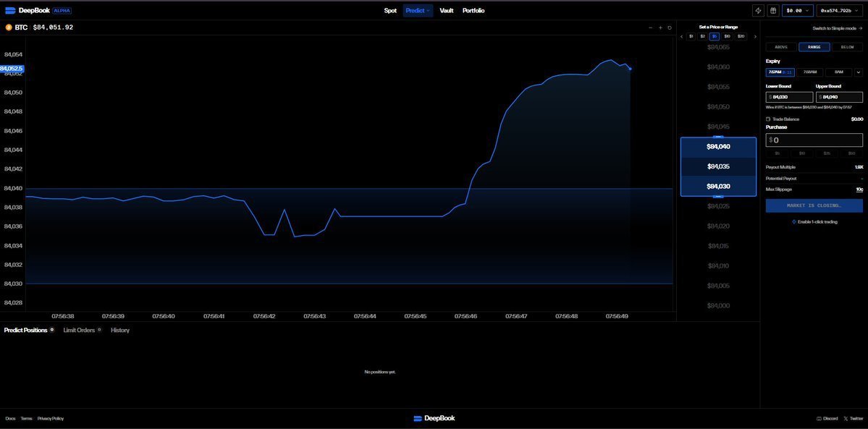Click the Trade Balance wallet icon

point(768,119)
